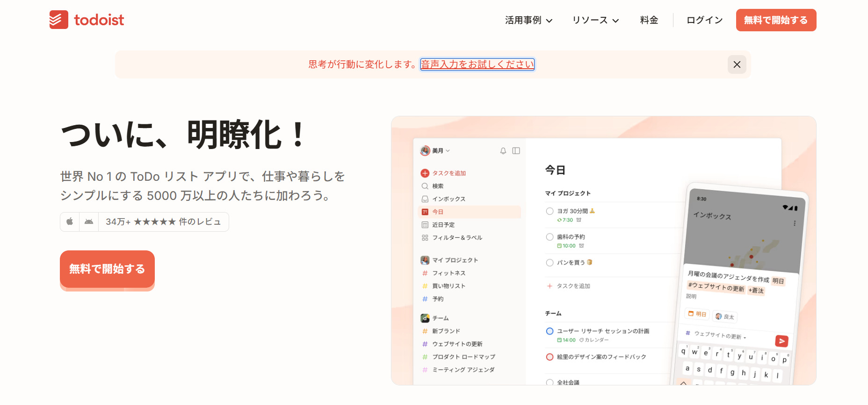Click the Android platform icon
Screen dimensions: 868x405
pos(89,221)
